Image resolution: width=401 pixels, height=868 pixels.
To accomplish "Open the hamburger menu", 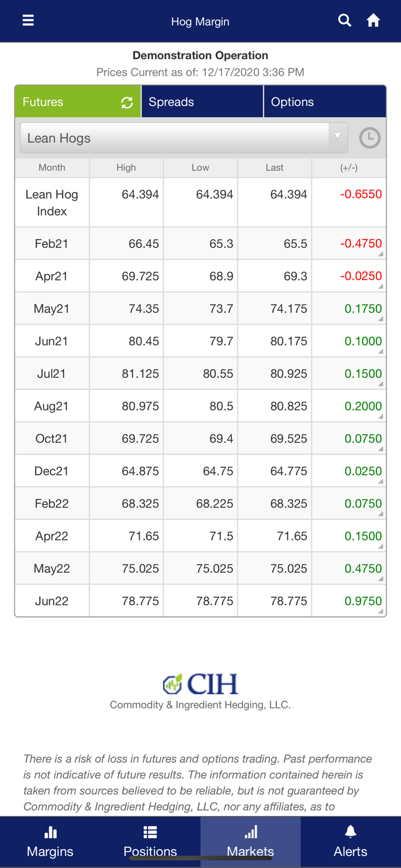I will (x=28, y=21).
